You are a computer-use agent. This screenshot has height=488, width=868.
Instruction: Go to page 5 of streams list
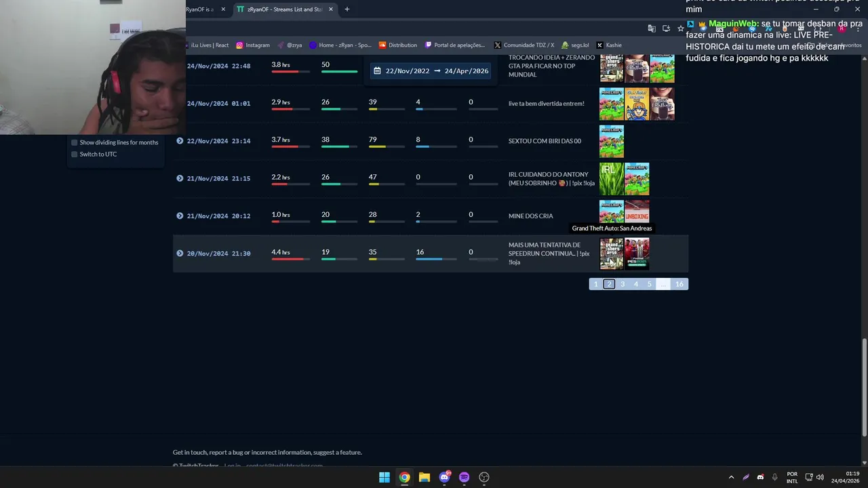(x=649, y=284)
